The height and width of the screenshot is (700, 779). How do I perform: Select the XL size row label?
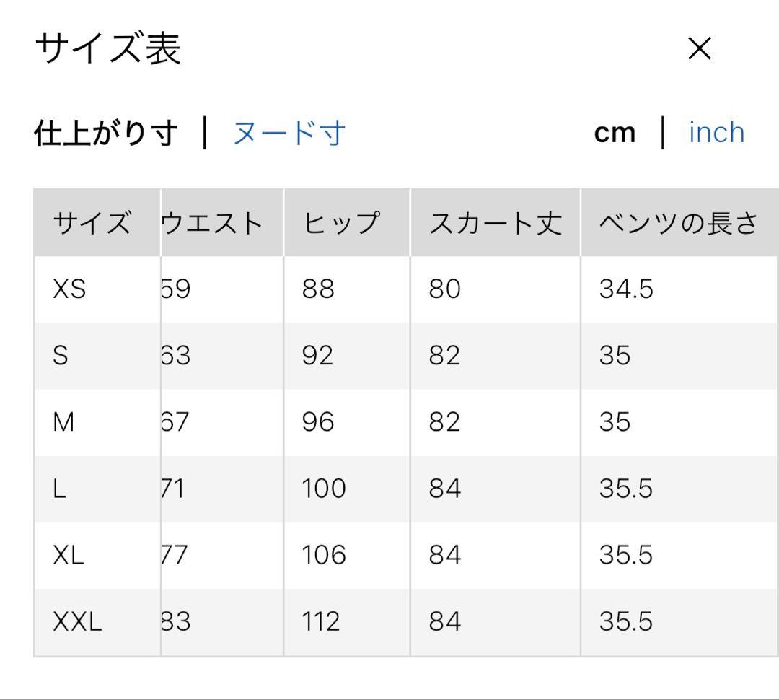(x=69, y=555)
